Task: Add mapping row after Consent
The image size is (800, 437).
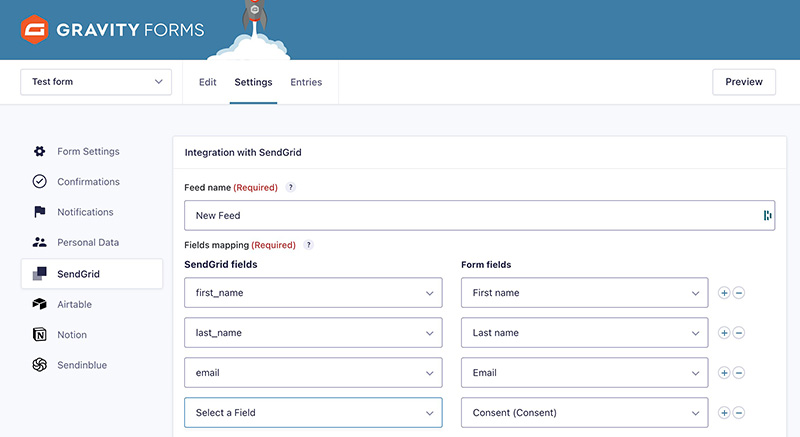Action: click(724, 413)
